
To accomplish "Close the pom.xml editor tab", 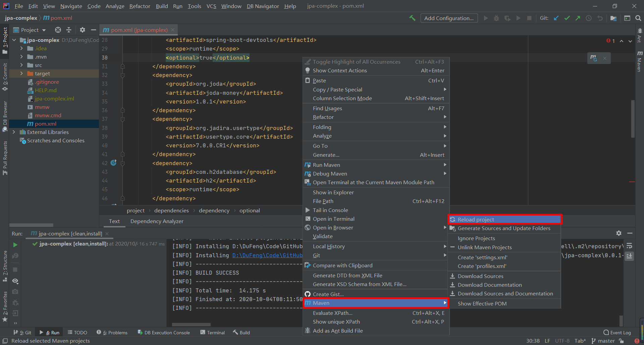I will click(x=173, y=30).
